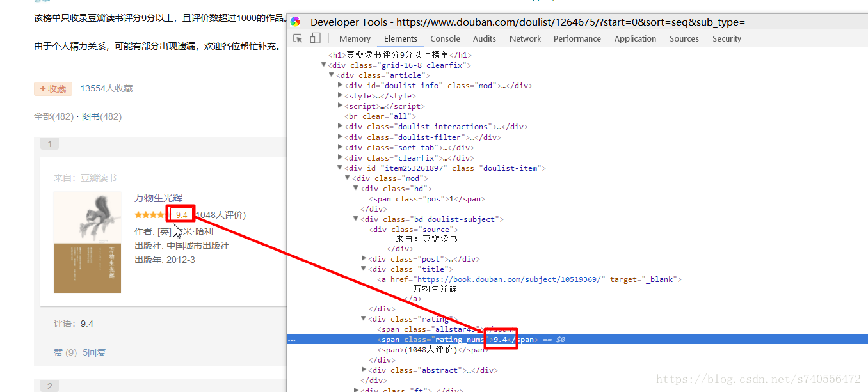
Task: Expand the style element node
Action: [x=340, y=96]
